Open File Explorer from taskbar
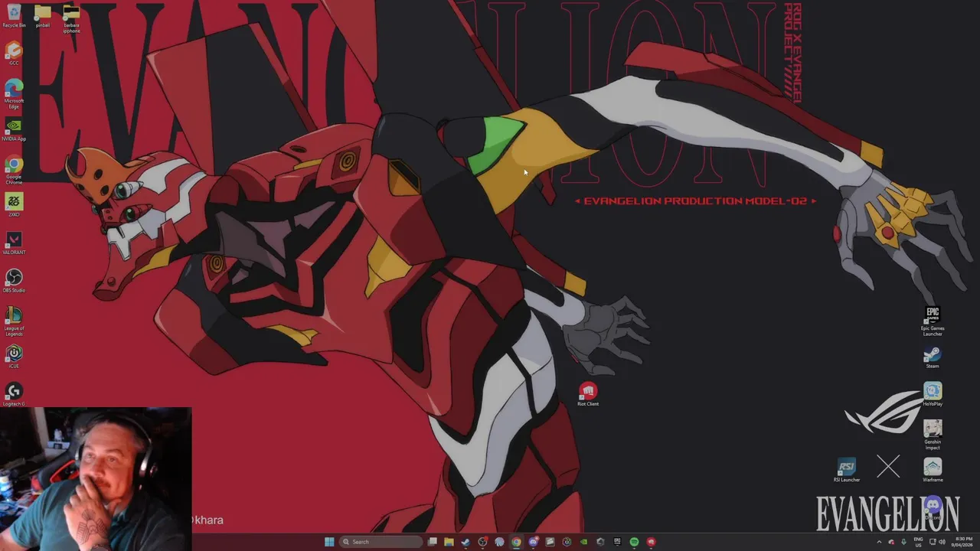Image resolution: width=980 pixels, height=551 pixels. (449, 542)
